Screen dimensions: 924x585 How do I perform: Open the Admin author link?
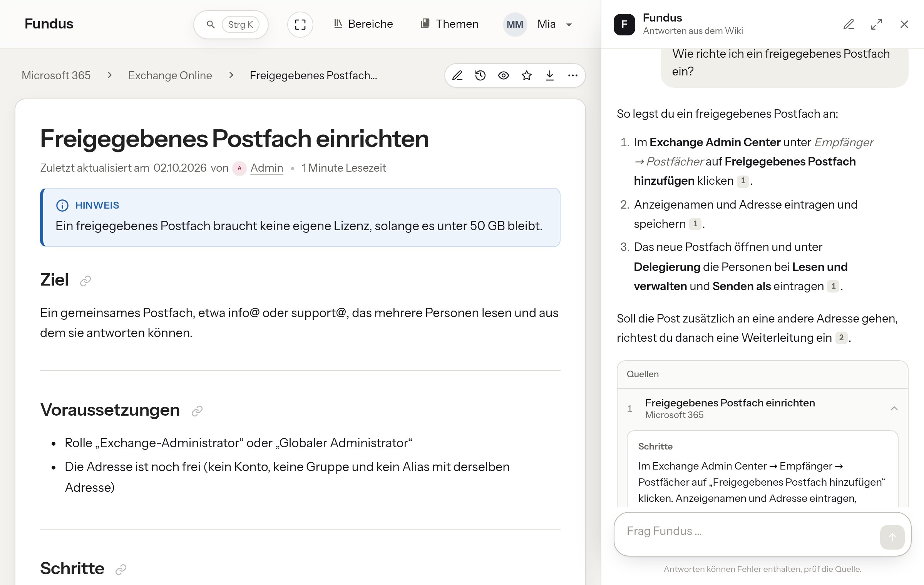(267, 168)
